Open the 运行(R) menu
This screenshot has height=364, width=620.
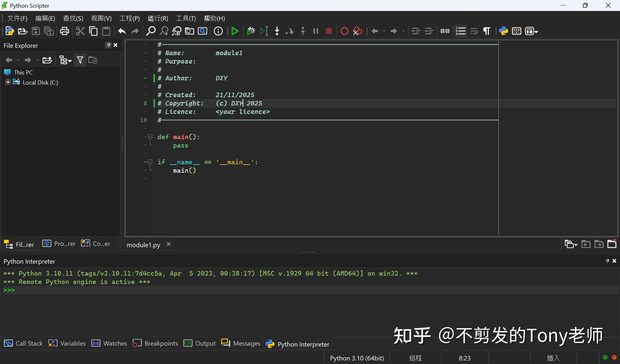tap(157, 18)
